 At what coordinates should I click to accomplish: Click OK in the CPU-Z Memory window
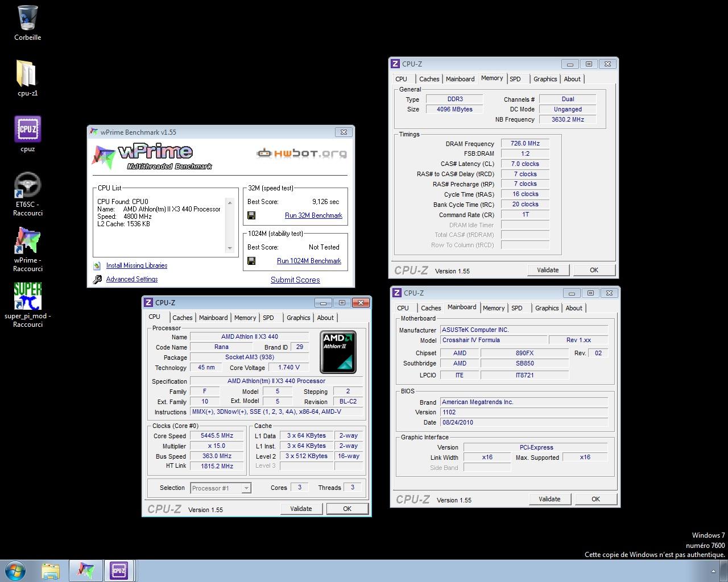pos(594,270)
